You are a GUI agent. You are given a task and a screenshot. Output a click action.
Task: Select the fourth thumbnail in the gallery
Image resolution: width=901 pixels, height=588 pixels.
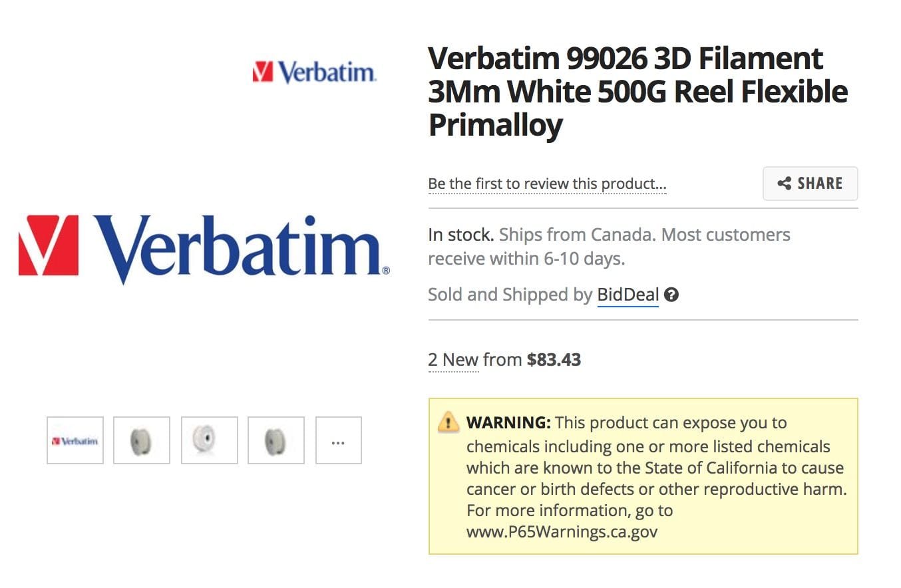[x=276, y=440]
